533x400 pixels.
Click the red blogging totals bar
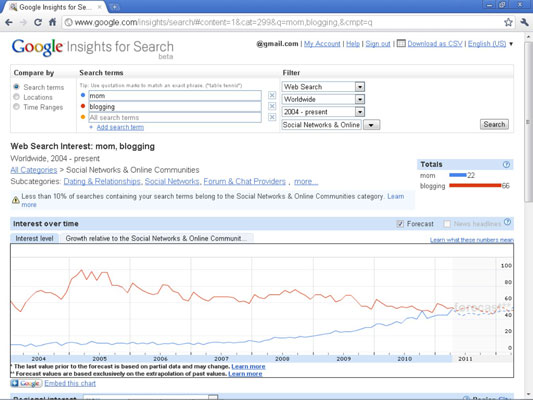(475, 186)
